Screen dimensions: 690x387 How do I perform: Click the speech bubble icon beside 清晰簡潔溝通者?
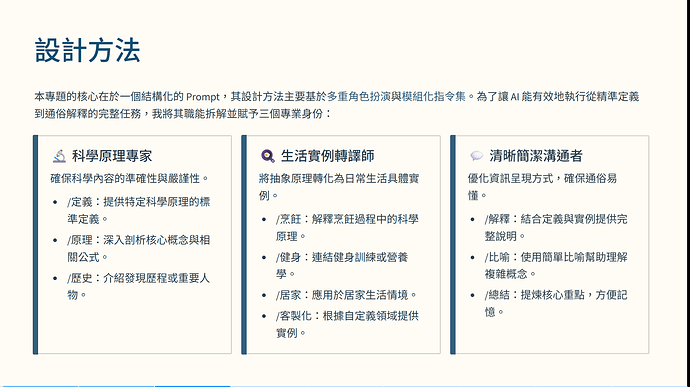pos(476,156)
